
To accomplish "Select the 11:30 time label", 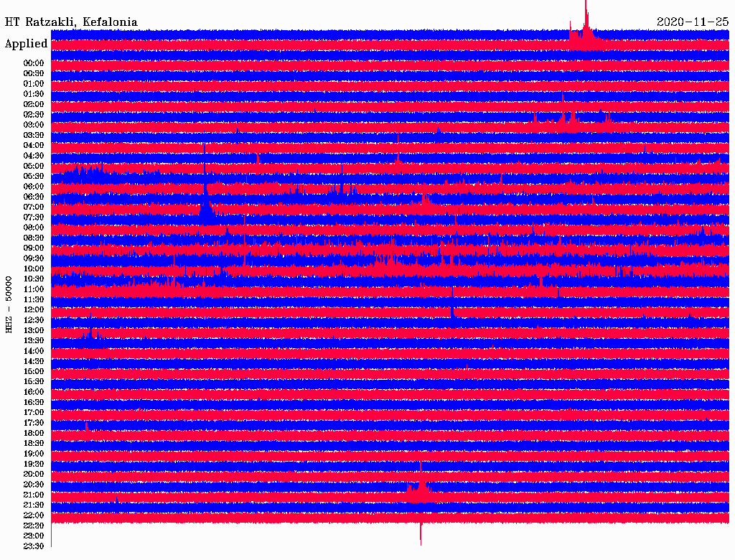I will tap(34, 299).
